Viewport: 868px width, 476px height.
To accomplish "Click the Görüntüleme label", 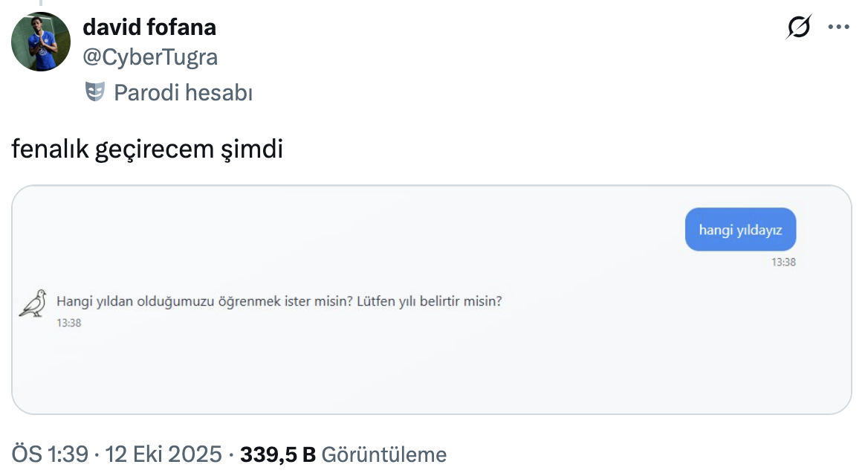I will [x=384, y=454].
